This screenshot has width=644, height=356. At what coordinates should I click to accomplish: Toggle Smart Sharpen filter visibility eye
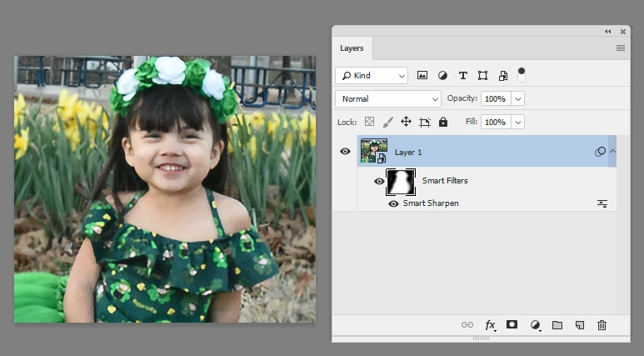393,203
